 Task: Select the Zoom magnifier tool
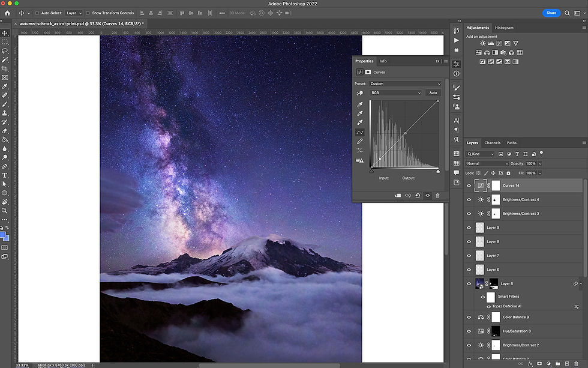pyautogui.click(x=5, y=211)
